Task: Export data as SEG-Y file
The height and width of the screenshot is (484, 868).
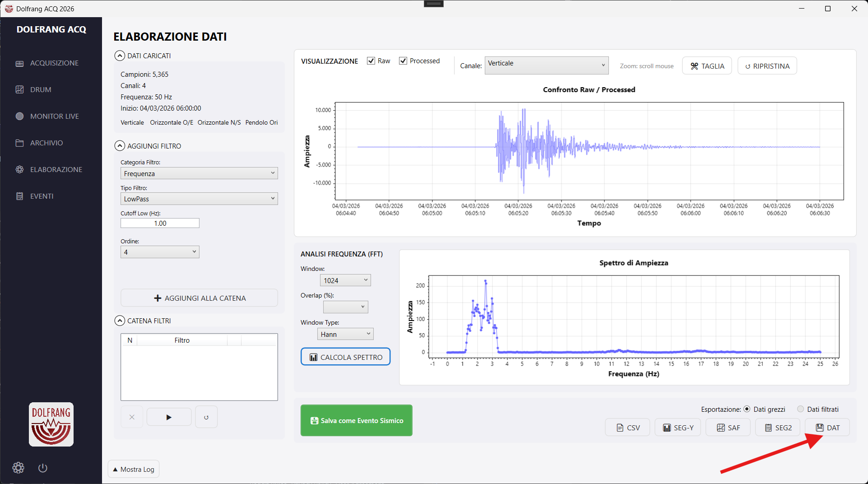Action: pos(678,428)
